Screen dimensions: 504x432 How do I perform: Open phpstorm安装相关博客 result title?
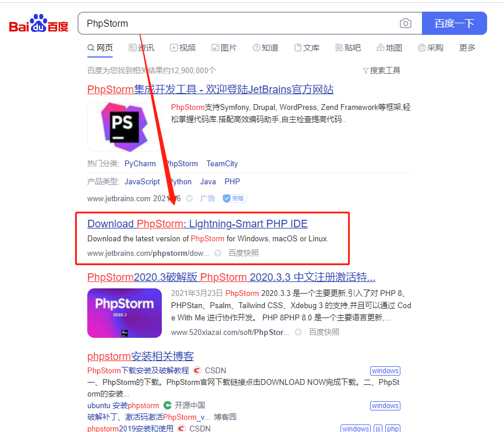[140, 356]
